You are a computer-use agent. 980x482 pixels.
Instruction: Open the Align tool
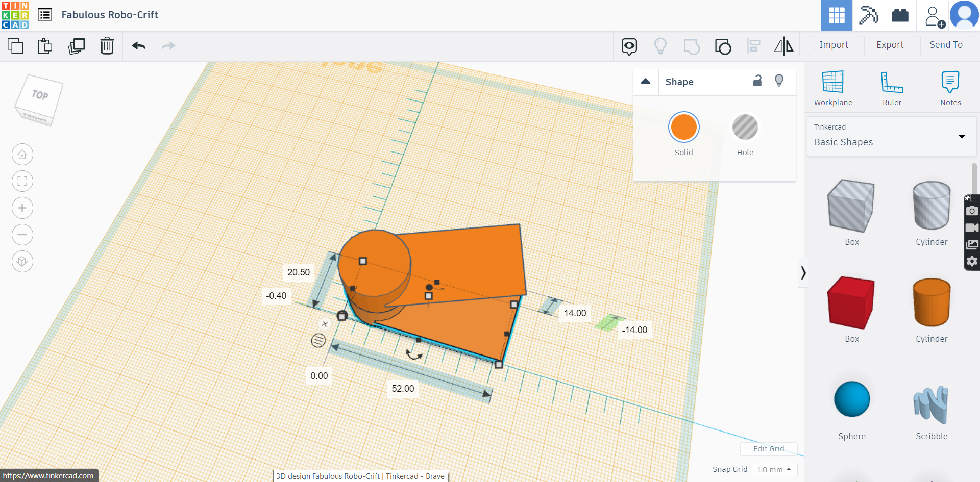[x=754, y=46]
